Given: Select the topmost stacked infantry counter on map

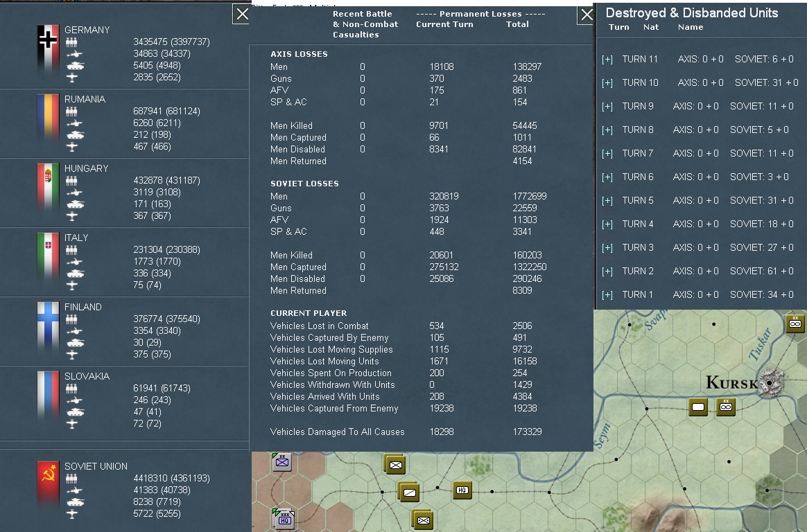Looking at the screenshot, I should [x=394, y=464].
